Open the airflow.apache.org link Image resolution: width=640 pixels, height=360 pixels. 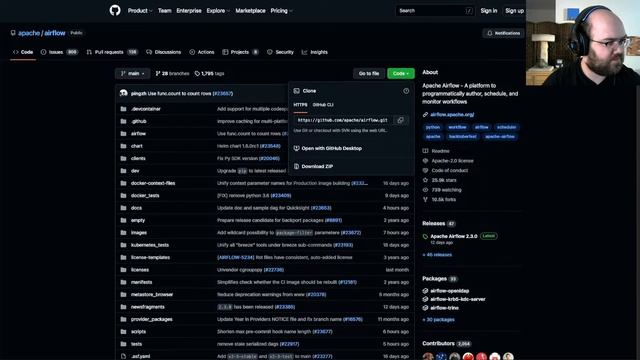(x=452, y=115)
